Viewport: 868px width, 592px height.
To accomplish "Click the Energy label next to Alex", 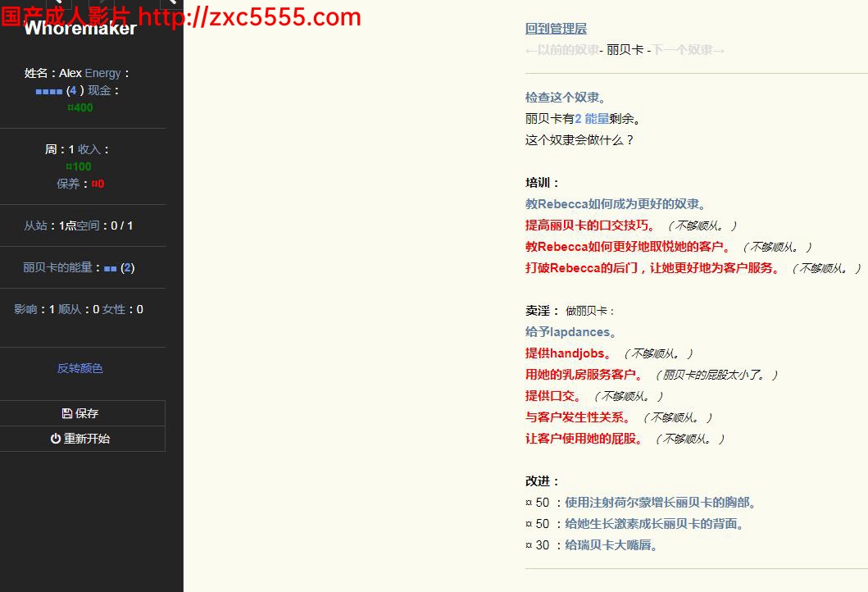I will coord(102,73).
